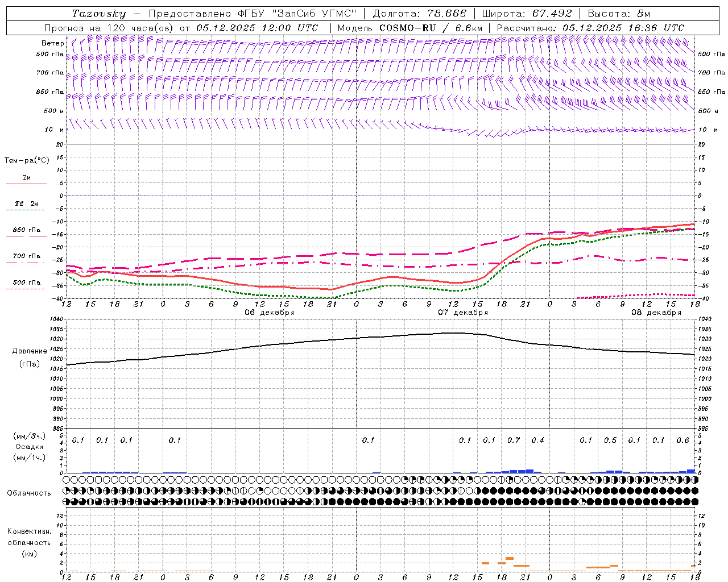Select the Высота: 8м elevation text
The height and width of the screenshot is (582, 728).
pos(619,14)
